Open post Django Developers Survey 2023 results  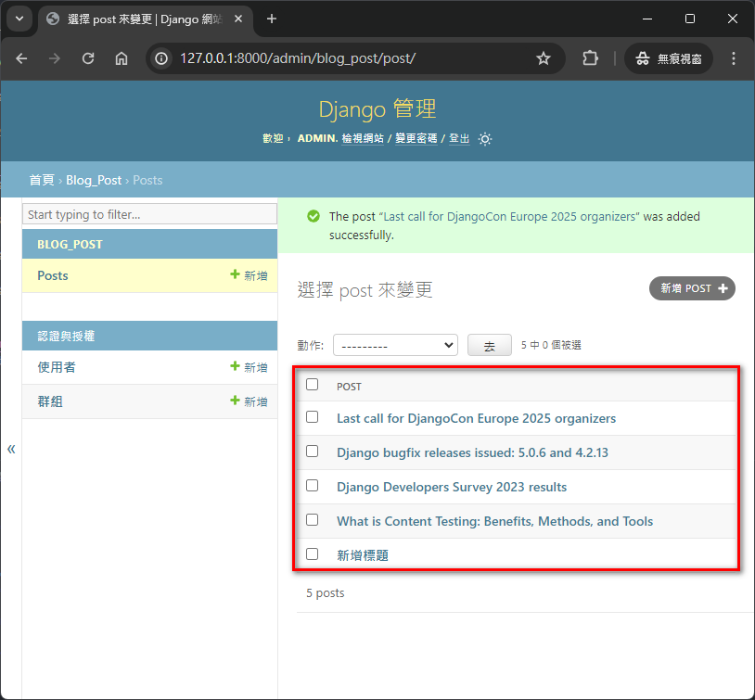[452, 487]
